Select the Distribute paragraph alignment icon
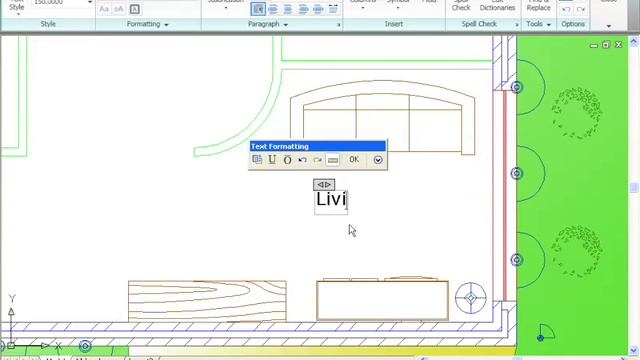640x360 pixels. 333,9
